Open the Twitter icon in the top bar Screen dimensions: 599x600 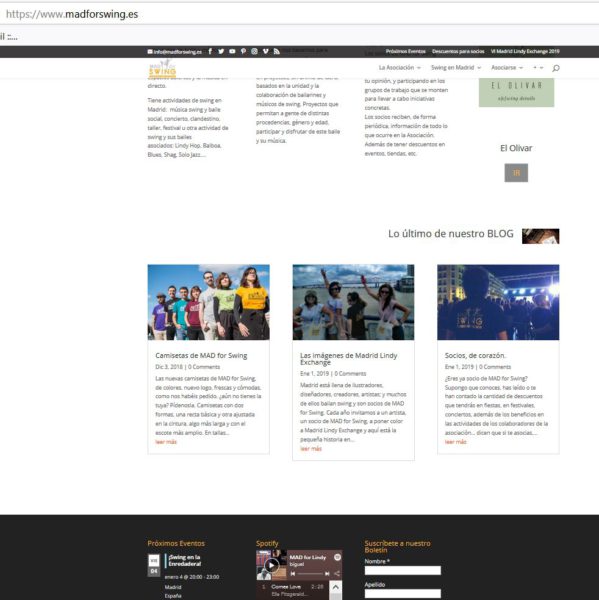tap(221, 51)
